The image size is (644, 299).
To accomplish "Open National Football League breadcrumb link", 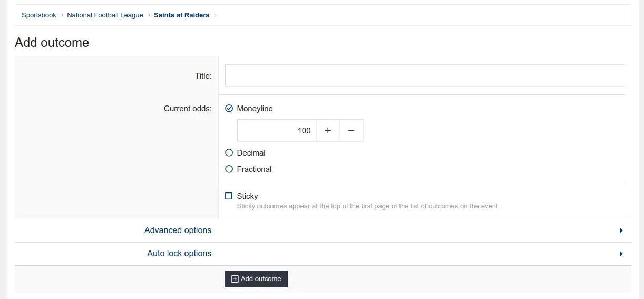I will pos(105,15).
